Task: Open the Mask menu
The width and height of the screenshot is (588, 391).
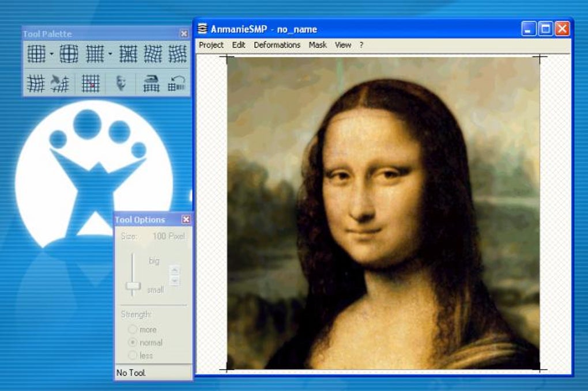Action: tap(318, 45)
